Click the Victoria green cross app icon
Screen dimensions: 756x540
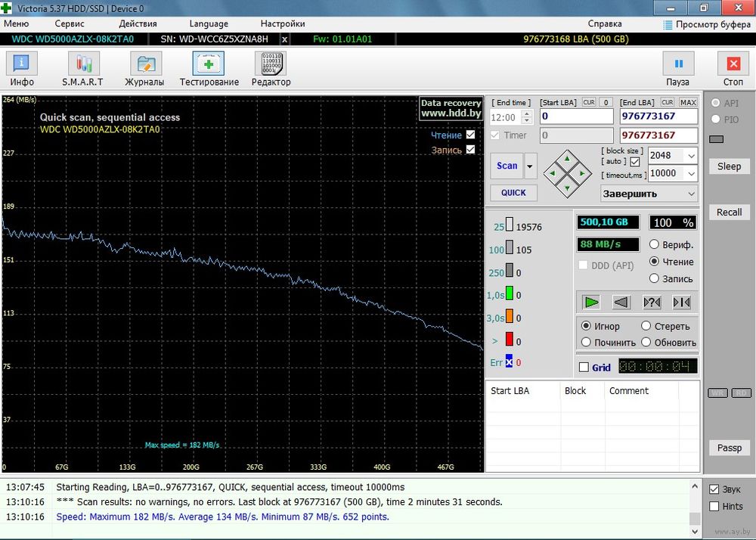click(x=7, y=8)
